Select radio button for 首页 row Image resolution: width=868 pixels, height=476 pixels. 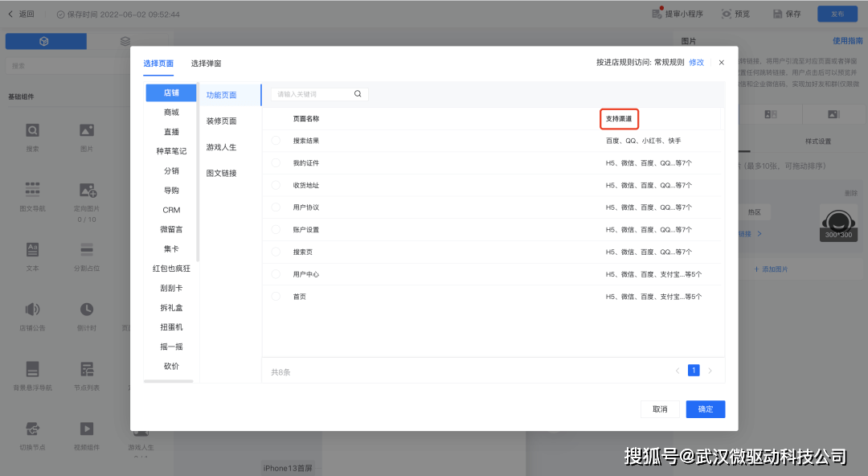pos(276,297)
